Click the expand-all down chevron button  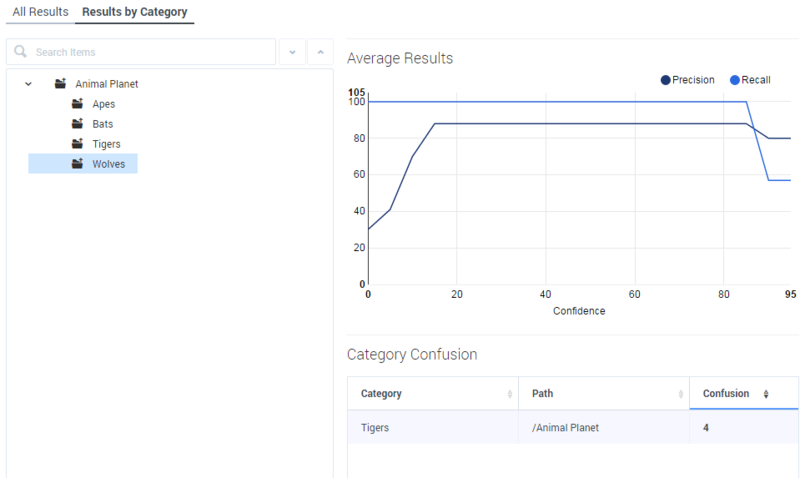[x=292, y=52]
